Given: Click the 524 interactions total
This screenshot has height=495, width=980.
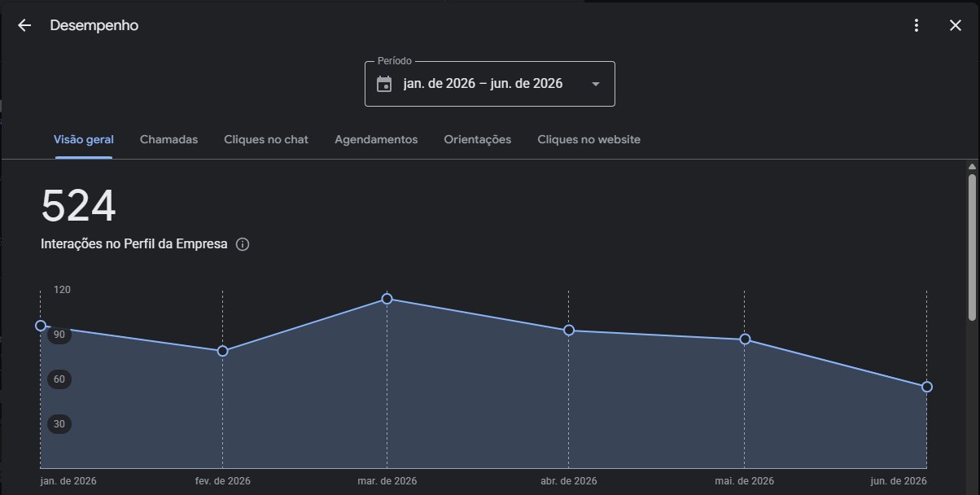Looking at the screenshot, I should [78, 206].
